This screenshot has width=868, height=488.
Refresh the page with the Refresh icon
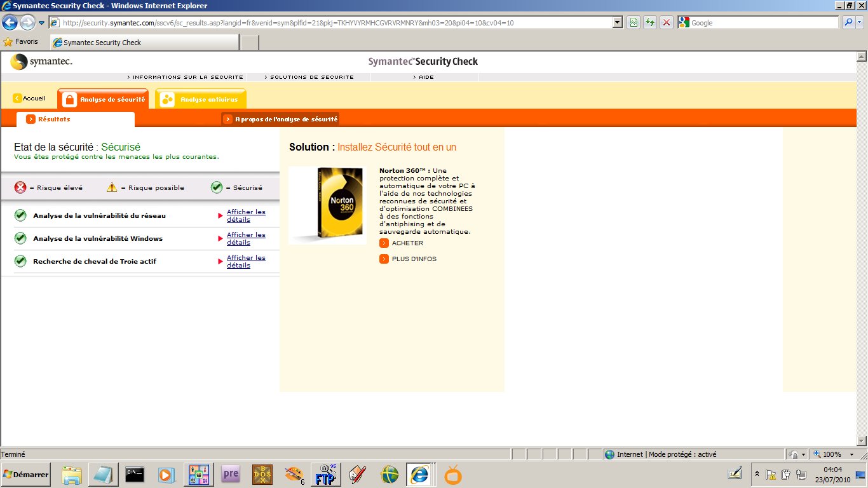point(650,22)
